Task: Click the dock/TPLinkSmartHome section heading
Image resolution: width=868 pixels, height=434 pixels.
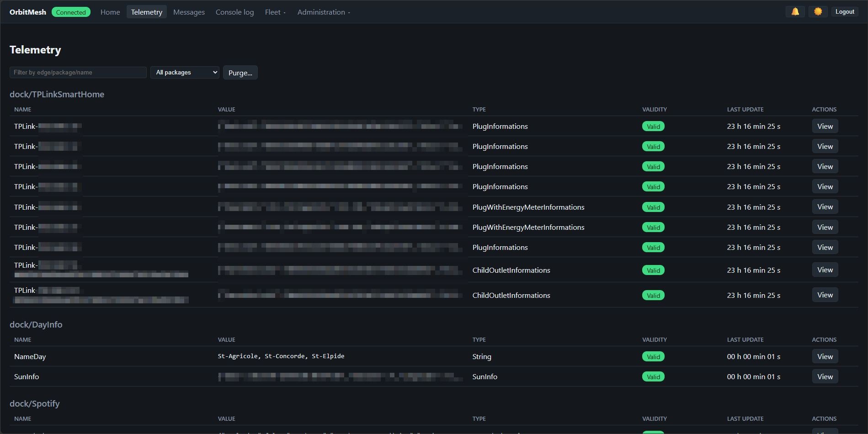Action: (x=57, y=94)
